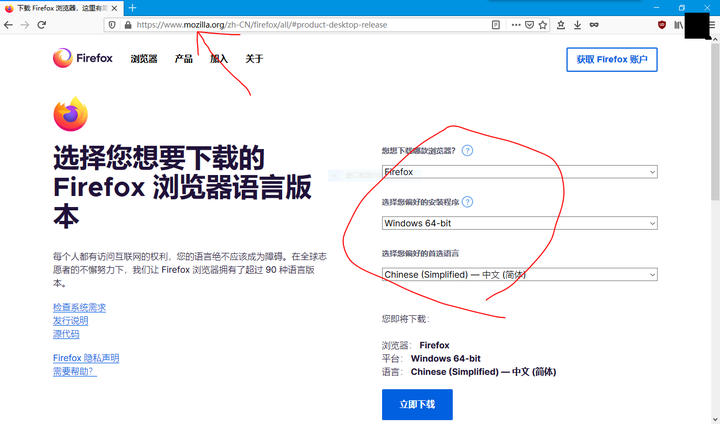Click the page vertical scrollbar thumb
Screen dimensions: 720x424
point(715,122)
